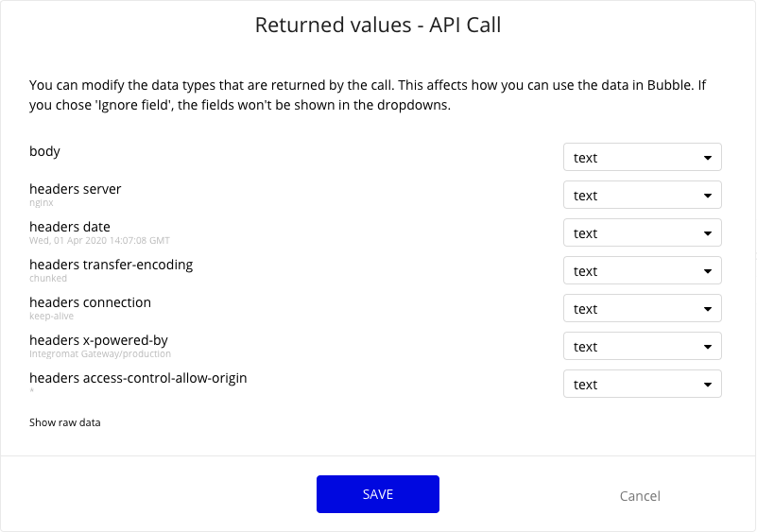Select the headers access-control-allow-origin label

coord(138,378)
